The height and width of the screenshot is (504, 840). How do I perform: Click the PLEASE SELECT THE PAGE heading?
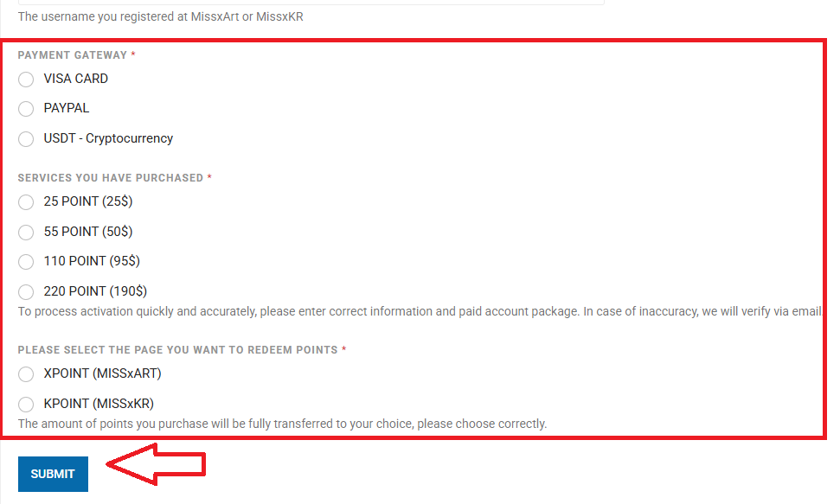coord(177,350)
